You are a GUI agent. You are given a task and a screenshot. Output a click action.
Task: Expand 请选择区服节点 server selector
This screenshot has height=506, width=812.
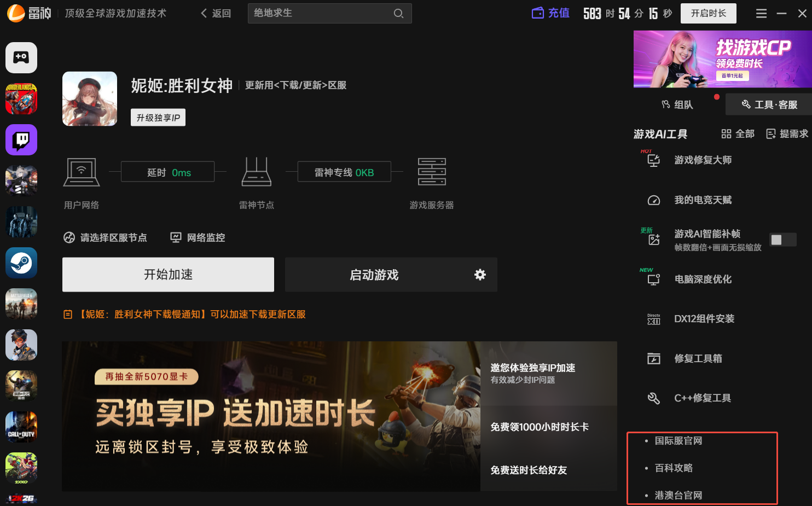coord(106,237)
